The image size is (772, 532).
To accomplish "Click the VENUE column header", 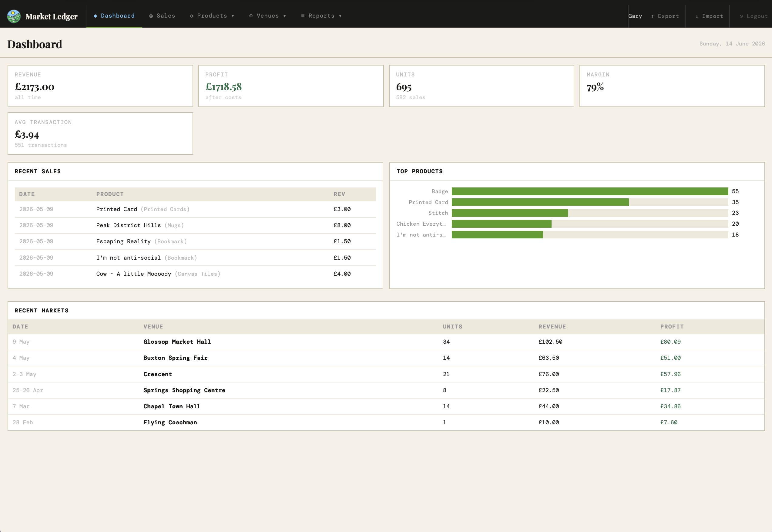I will point(153,327).
